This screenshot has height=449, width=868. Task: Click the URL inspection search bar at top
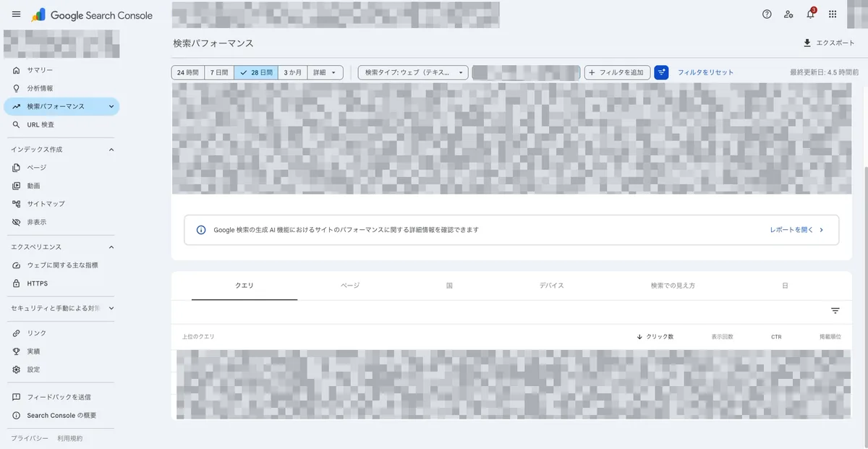click(x=336, y=14)
